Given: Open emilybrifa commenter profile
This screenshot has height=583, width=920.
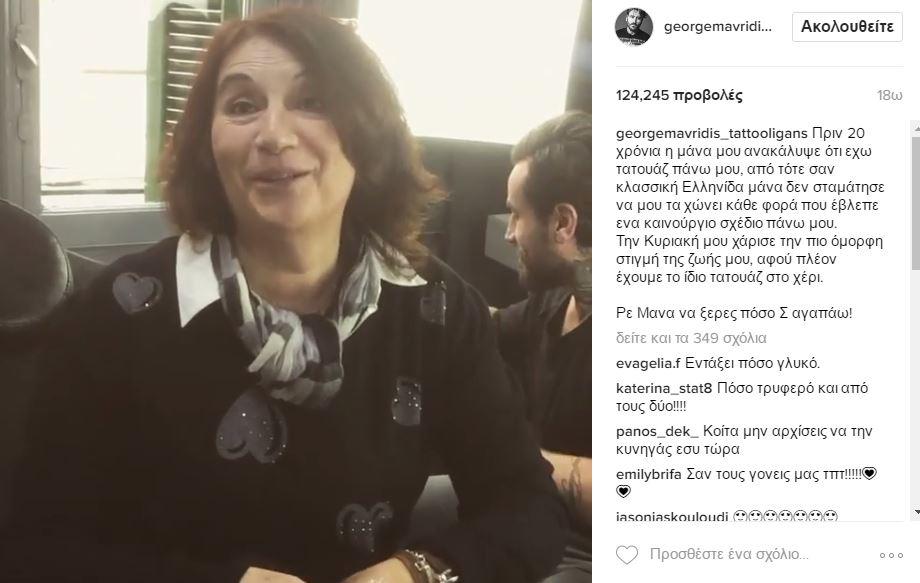Looking at the screenshot, I should click(x=648, y=474).
